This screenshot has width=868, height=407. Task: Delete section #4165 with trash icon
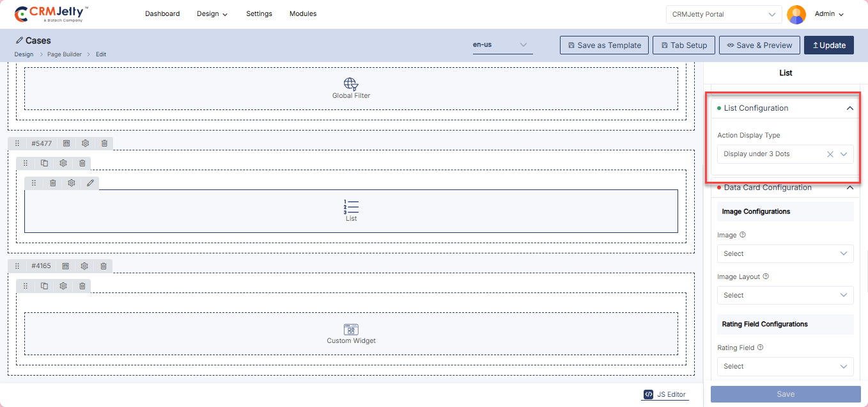pos(103,266)
